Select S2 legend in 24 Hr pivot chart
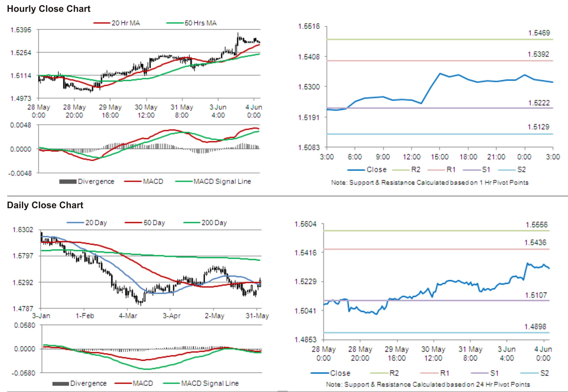568x392 pixels. tap(535, 373)
